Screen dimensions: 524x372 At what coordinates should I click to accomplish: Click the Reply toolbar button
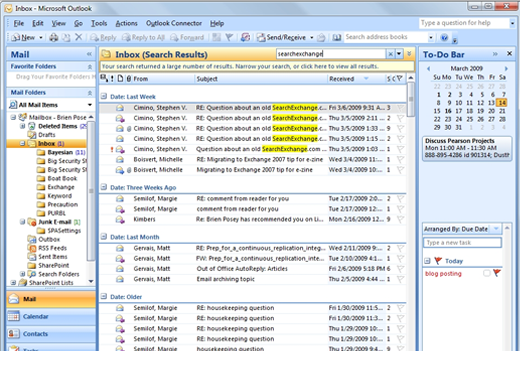[x=103, y=37]
